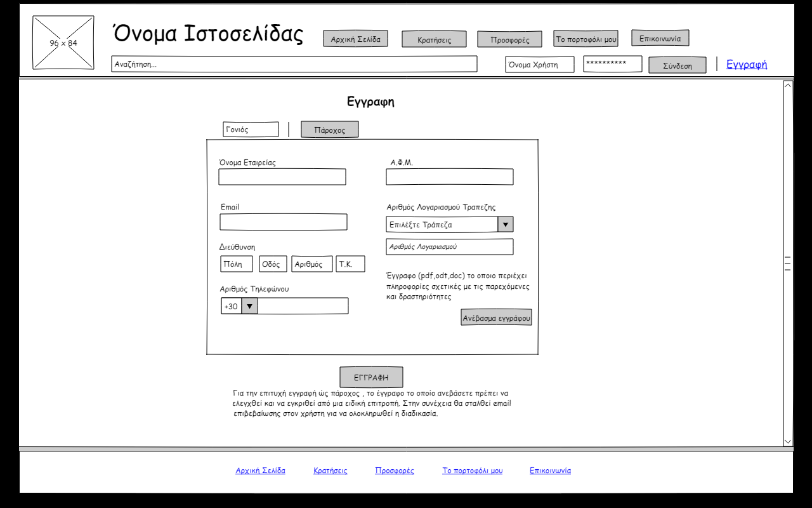The height and width of the screenshot is (508, 812).
Task: Follow the Εγγραφή link in header
Action: tap(747, 64)
